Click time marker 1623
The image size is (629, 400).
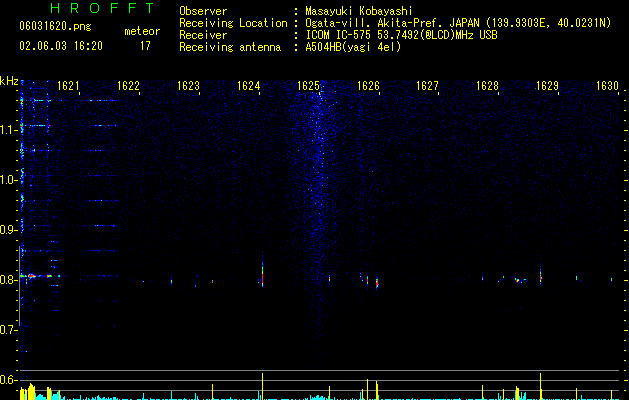188,86
